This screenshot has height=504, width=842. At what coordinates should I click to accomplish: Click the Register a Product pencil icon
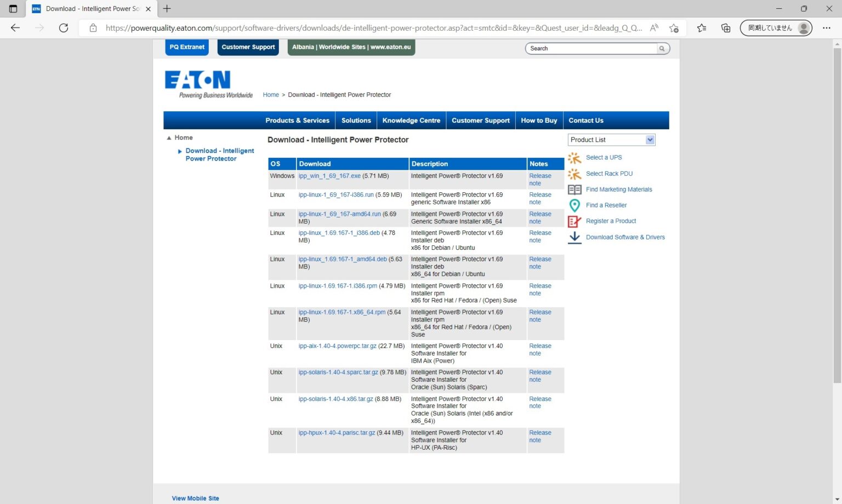[x=574, y=221]
